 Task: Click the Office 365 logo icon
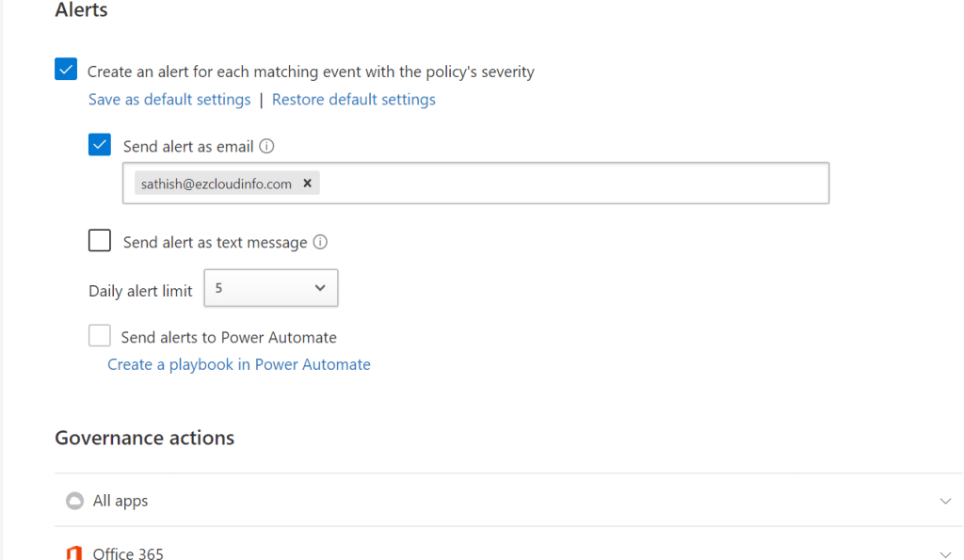(x=74, y=553)
